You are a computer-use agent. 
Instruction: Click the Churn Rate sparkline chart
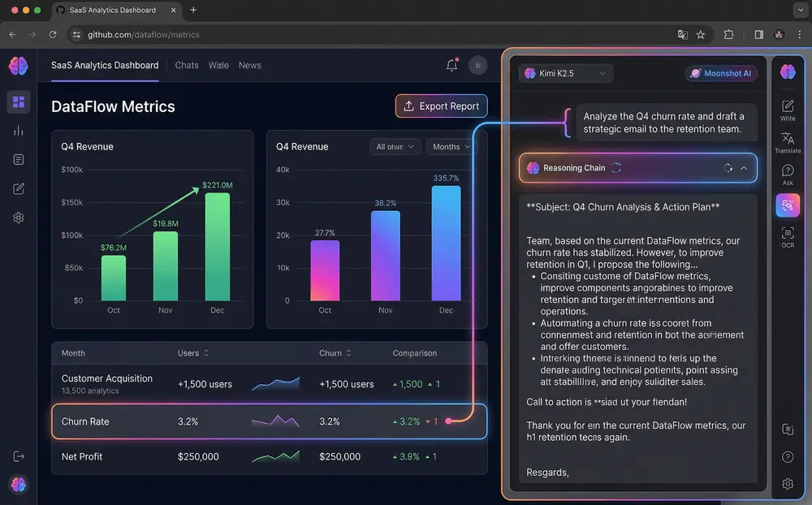275,421
